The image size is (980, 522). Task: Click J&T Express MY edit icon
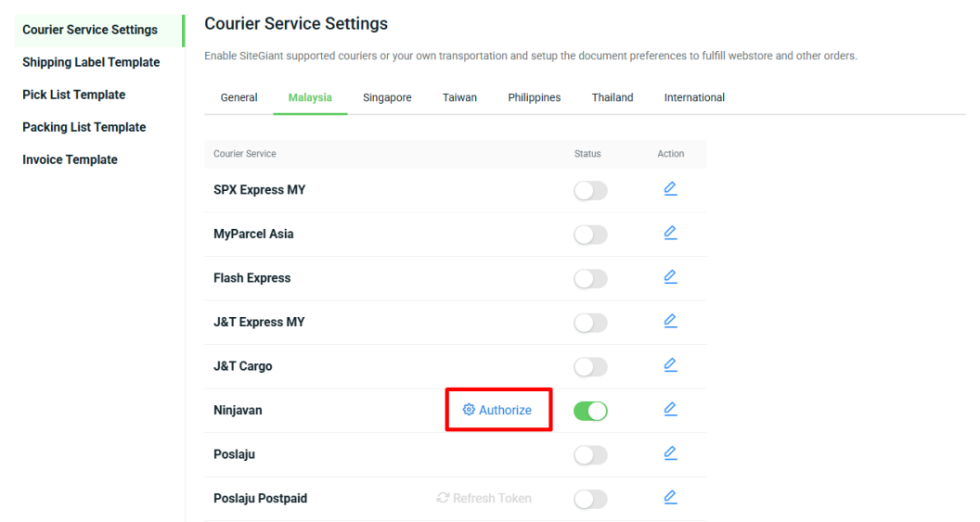point(670,321)
